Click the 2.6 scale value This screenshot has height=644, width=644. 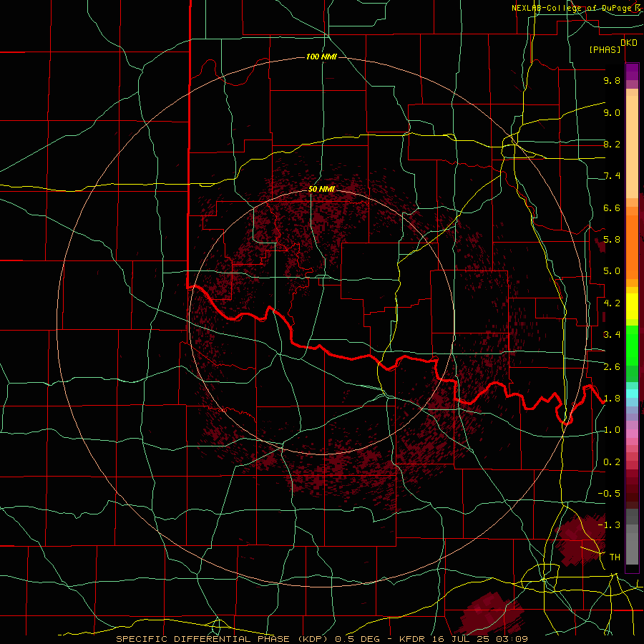pyautogui.click(x=612, y=367)
